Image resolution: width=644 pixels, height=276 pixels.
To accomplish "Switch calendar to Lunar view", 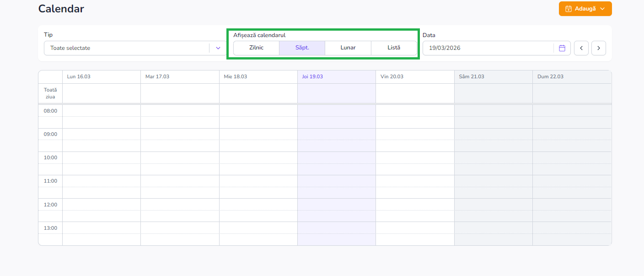I will (348, 48).
